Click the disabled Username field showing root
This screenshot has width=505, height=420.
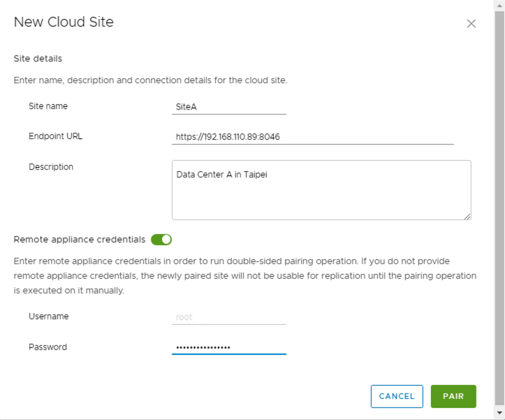[228, 317]
